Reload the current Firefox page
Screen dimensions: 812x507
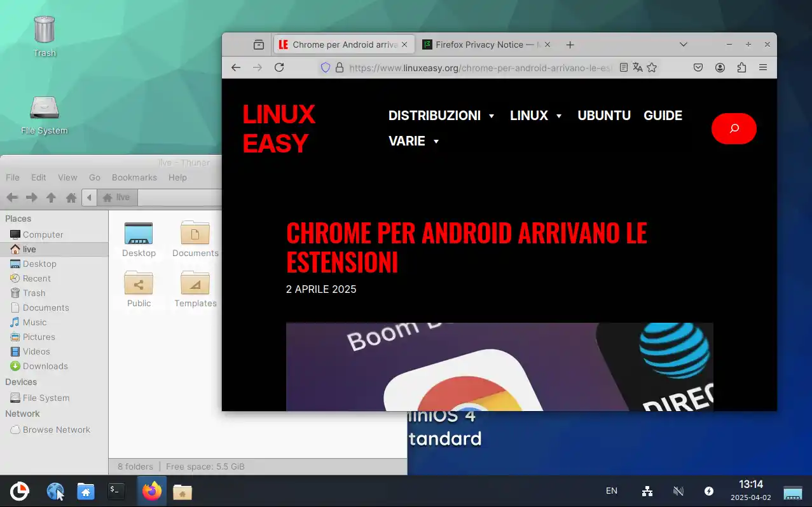[x=279, y=67]
